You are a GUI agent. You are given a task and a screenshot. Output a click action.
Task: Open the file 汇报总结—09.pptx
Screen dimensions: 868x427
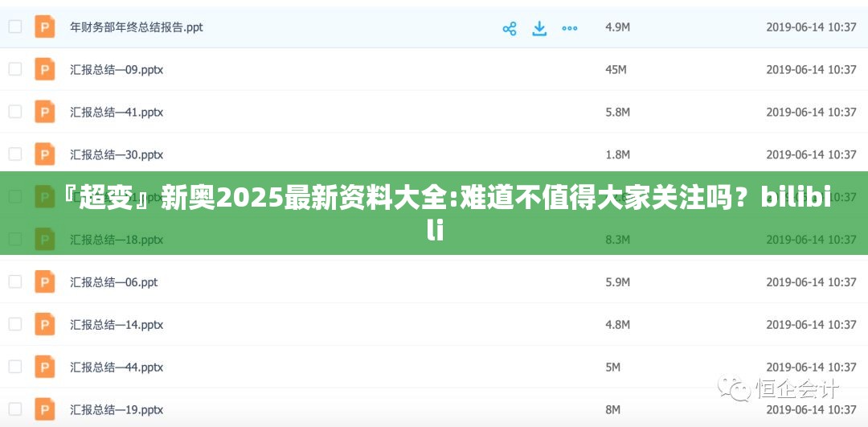click(117, 70)
